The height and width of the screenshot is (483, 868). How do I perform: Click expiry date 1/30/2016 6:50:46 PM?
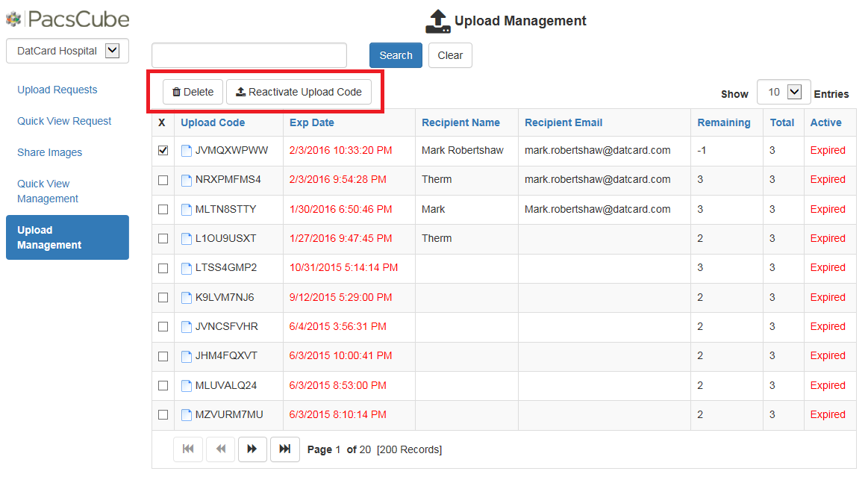coord(340,209)
